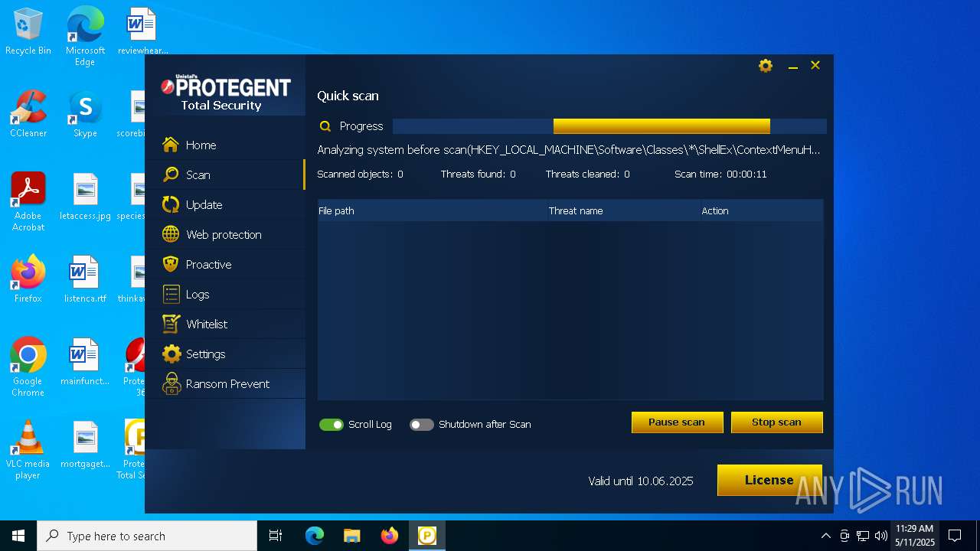Click the yellow License button
Viewport: 980px width, 551px height.
769,480
